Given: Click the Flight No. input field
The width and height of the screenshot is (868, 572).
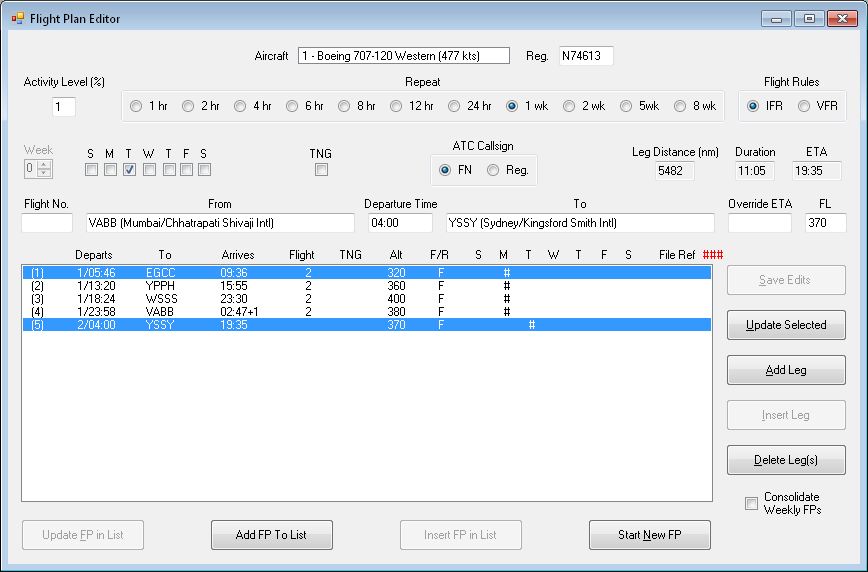Looking at the screenshot, I should pos(47,223).
